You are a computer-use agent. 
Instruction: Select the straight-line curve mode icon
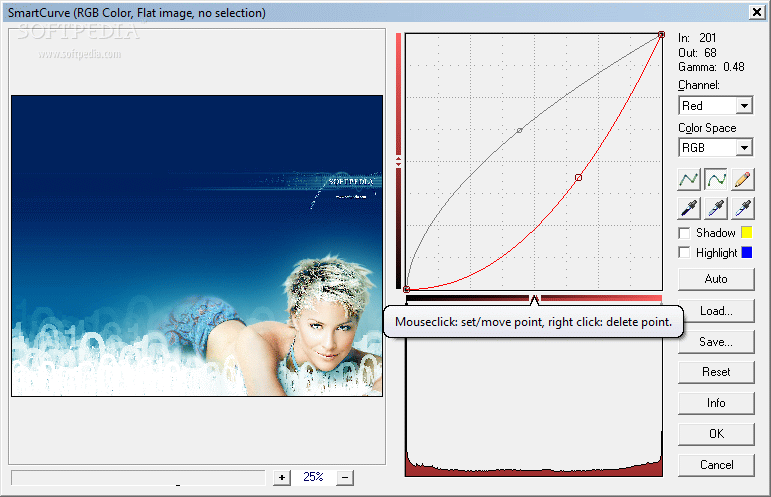pos(689,179)
